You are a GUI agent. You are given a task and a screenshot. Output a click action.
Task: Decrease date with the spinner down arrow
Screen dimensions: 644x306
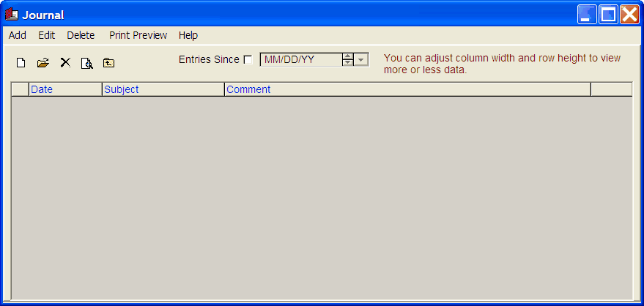coord(347,63)
